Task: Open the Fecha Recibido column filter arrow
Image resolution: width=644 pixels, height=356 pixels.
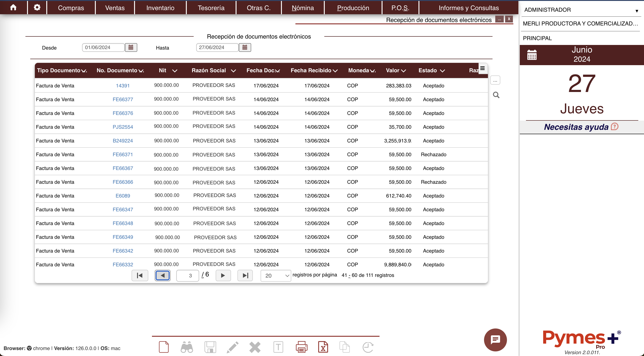Action: coord(335,71)
